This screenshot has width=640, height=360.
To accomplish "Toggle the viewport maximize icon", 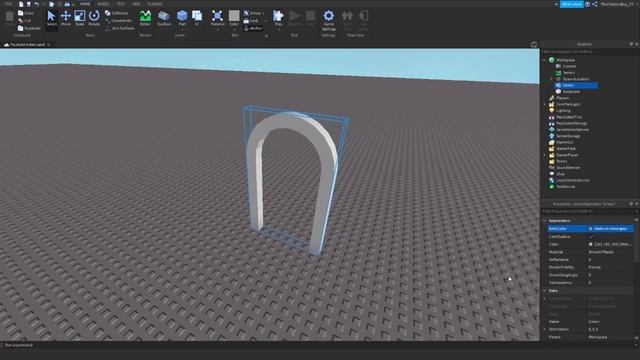I will (533, 44).
